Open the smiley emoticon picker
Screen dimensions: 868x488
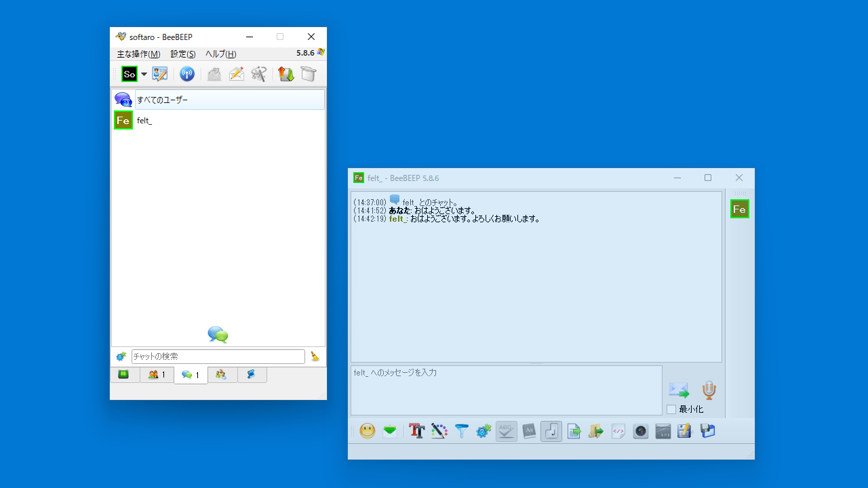coord(368,431)
